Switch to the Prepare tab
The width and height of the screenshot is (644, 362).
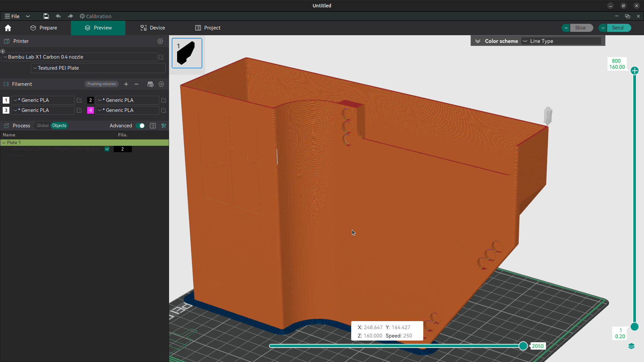point(44,28)
